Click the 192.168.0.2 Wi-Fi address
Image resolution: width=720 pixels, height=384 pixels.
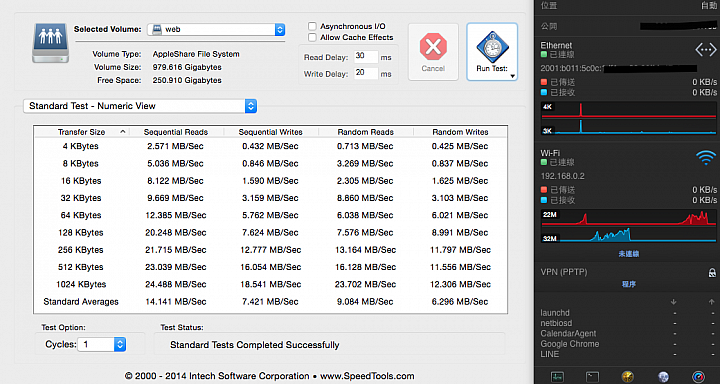562,176
